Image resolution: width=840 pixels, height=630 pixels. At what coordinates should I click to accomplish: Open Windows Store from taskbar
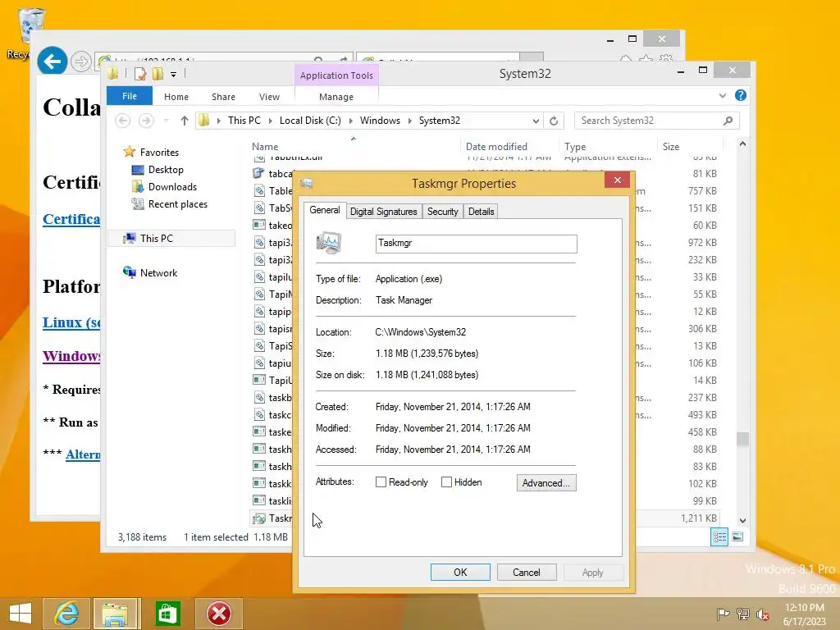click(167, 614)
